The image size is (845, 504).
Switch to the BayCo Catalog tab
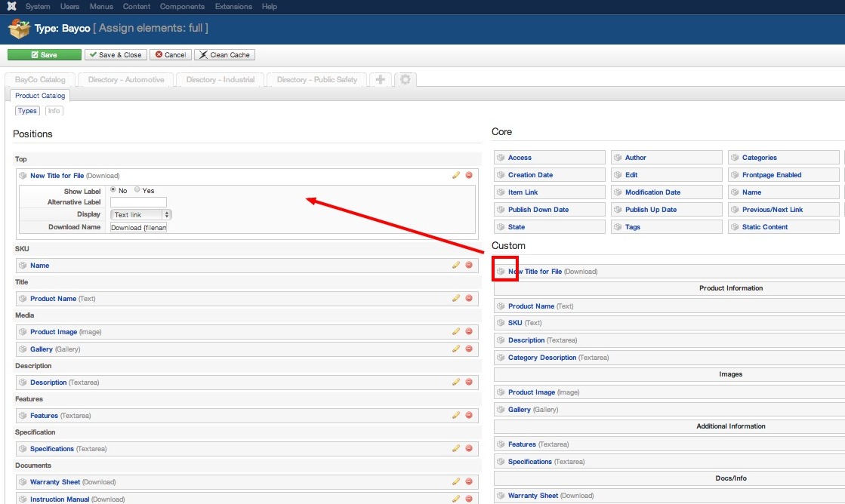pos(41,80)
